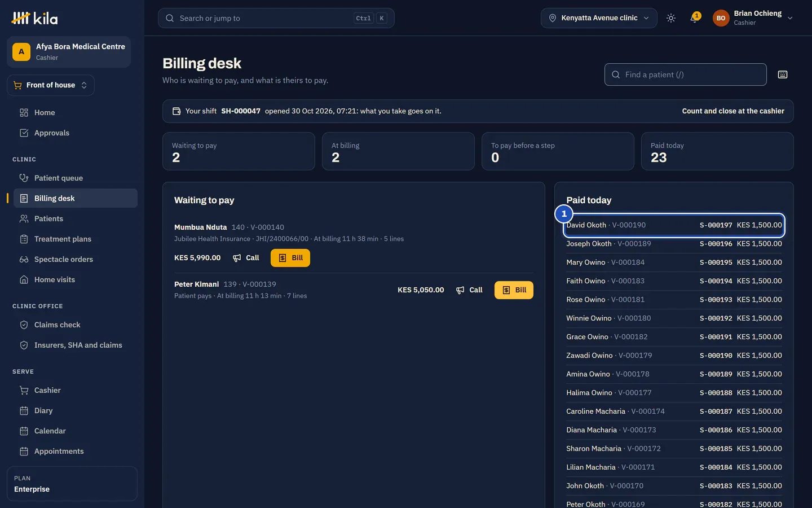Click Count and close at the cashier
The image size is (812, 508).
[733, 111]
